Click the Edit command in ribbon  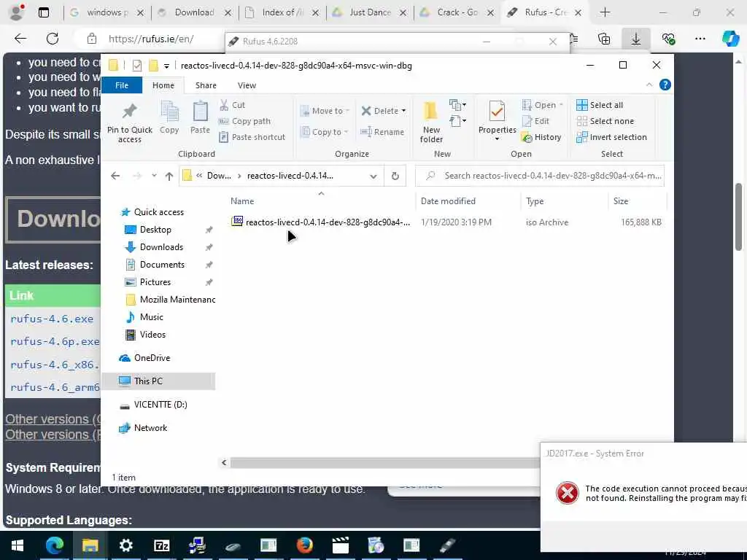pos(535,121)
